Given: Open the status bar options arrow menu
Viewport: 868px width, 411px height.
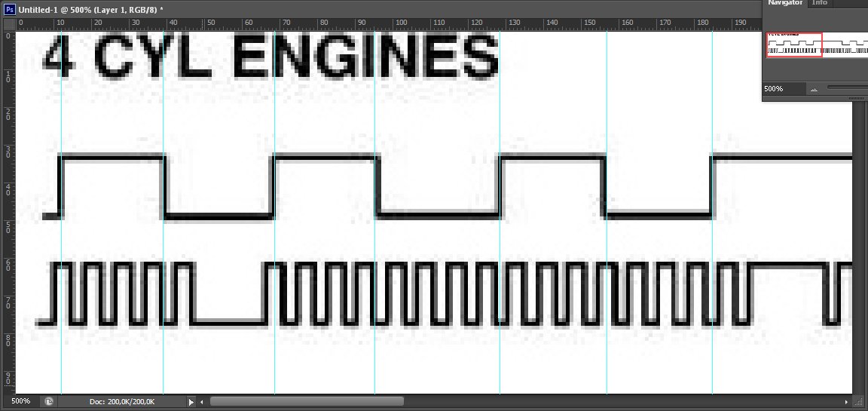Looking at the screenshot, I should click(x=191, y=402).
